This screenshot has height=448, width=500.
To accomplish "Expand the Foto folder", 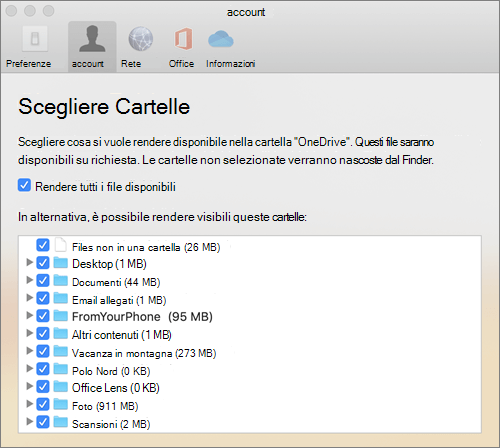I will 29,404.
